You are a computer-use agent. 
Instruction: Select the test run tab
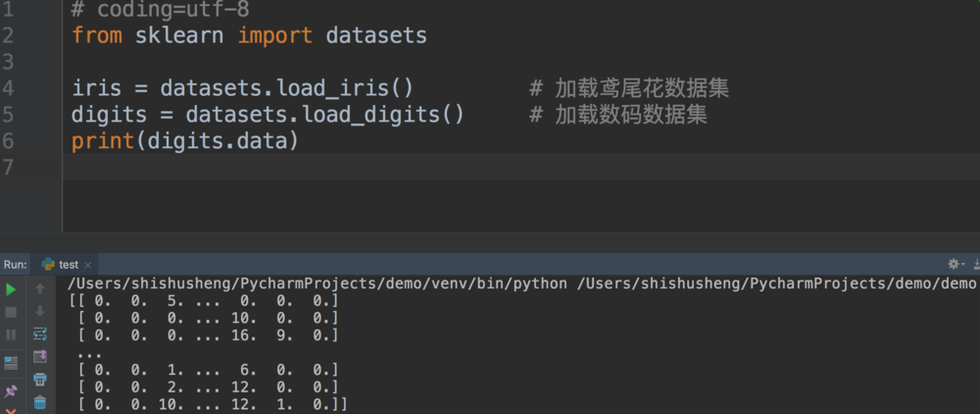68,264
